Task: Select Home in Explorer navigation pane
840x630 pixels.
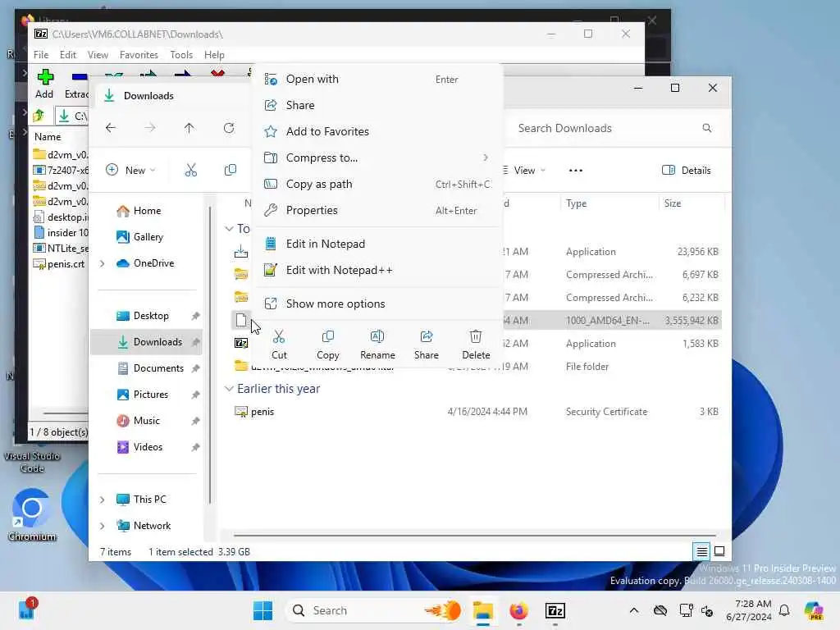Action: pos(147,211)
